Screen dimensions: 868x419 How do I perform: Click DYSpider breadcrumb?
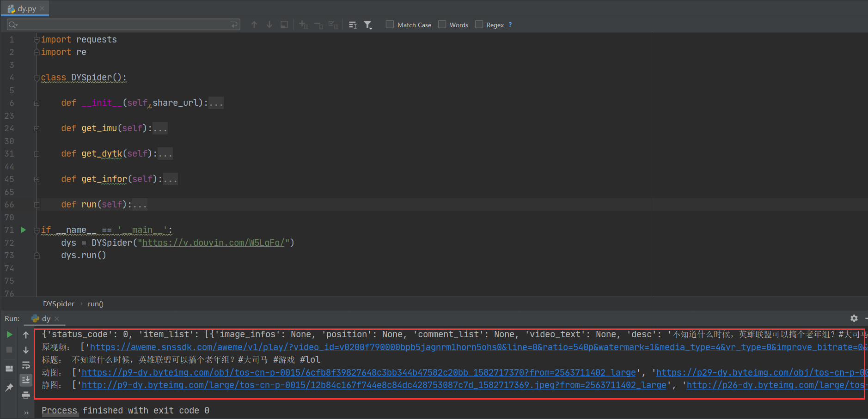tap(59, 304)
